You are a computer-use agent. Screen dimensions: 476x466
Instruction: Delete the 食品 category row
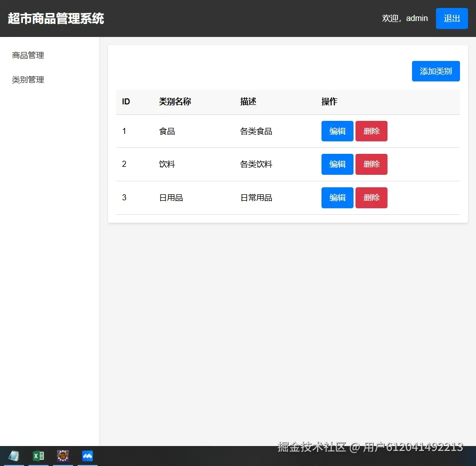click(371, 131)
